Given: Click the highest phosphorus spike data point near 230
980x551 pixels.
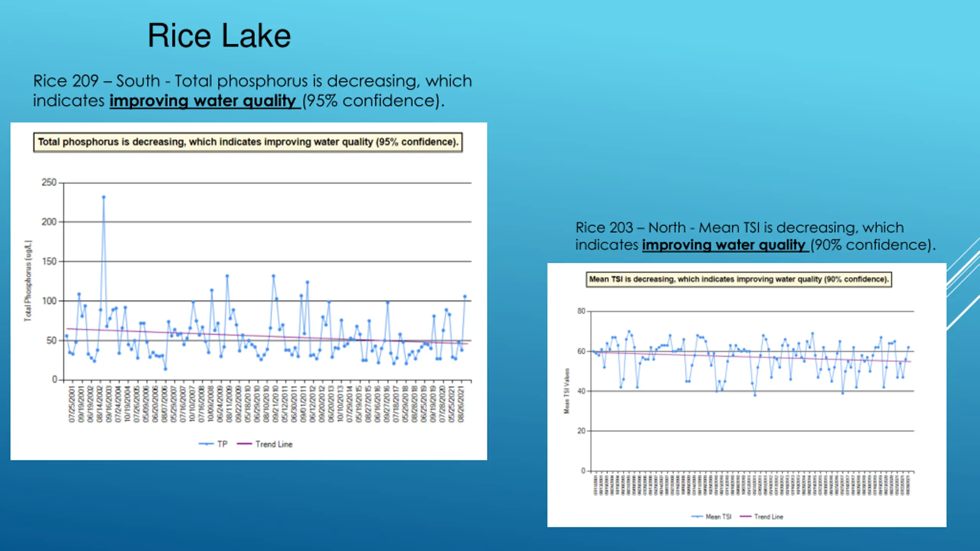Looking at the screenshot, I should 103,197.
